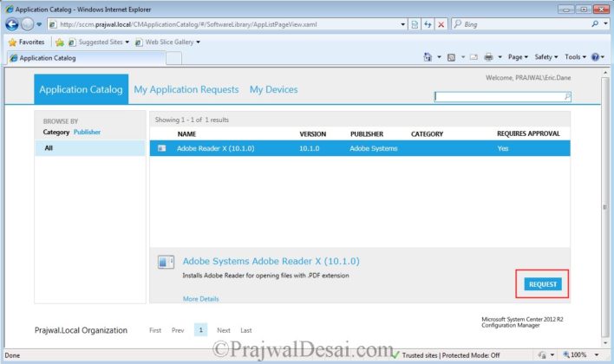
Task: Click the browser Forward arrow button
Action: [x=28, y=24]
